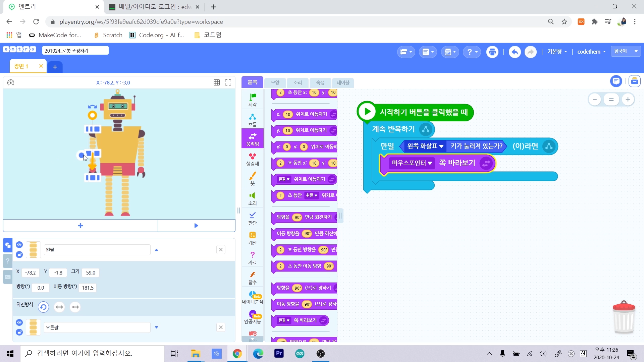Open the 마우스포인터 target dropdown
644x362 pixels.
(412, 163)
